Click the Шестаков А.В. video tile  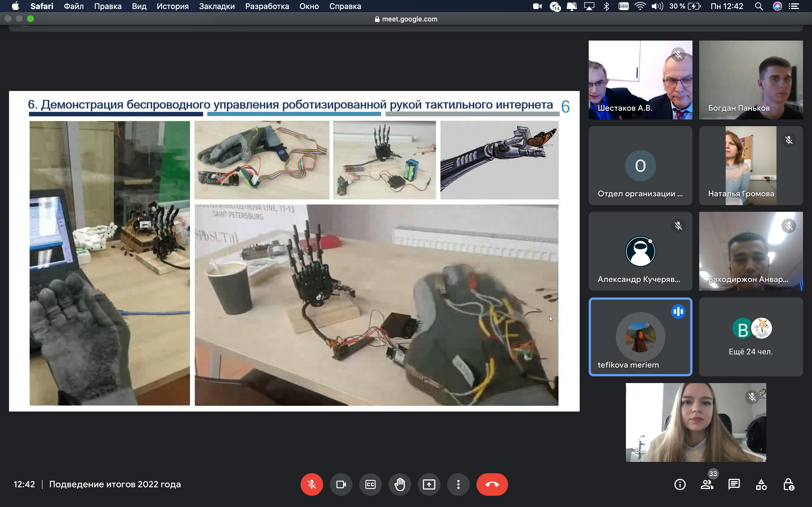pos(640,80)
